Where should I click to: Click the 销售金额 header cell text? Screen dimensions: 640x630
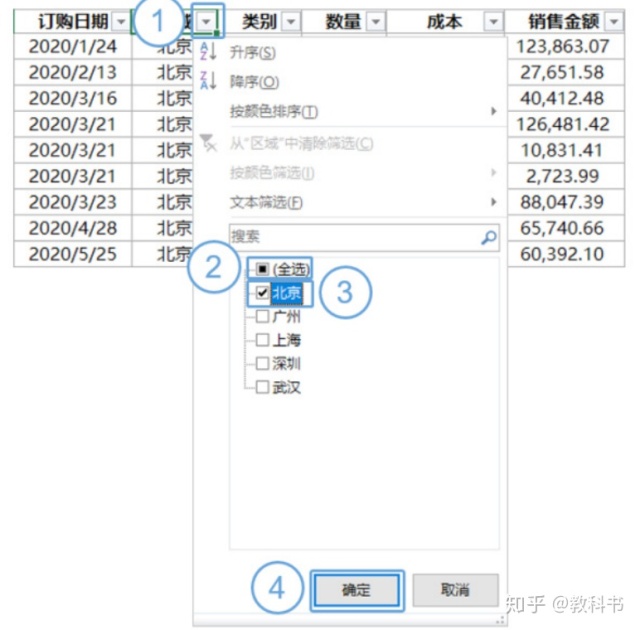pyautogui.click(x=563, y=21)
